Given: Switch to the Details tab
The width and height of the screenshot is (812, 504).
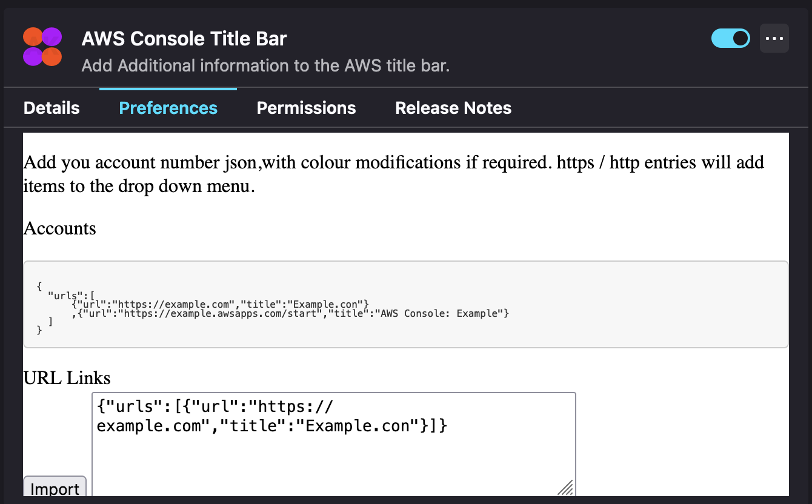Looking at the screenshot, I should pos(51,108).
